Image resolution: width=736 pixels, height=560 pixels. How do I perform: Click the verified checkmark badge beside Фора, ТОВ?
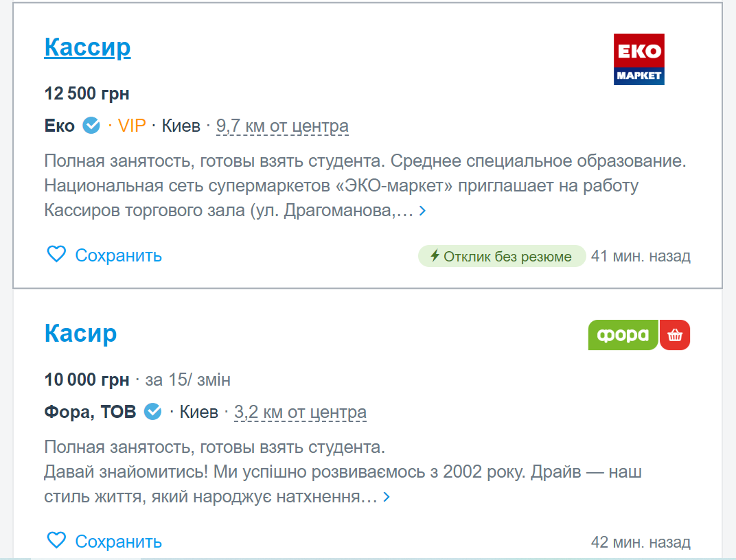point(152,411)
